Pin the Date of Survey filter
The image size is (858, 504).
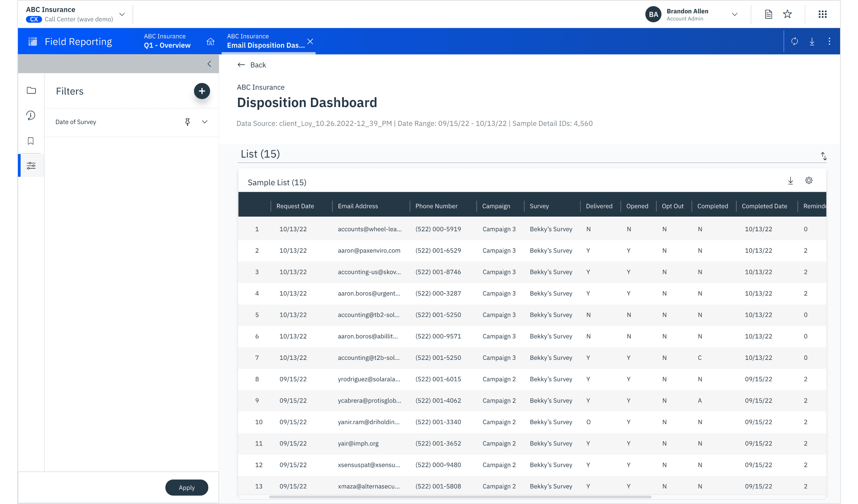coord(187,122)
